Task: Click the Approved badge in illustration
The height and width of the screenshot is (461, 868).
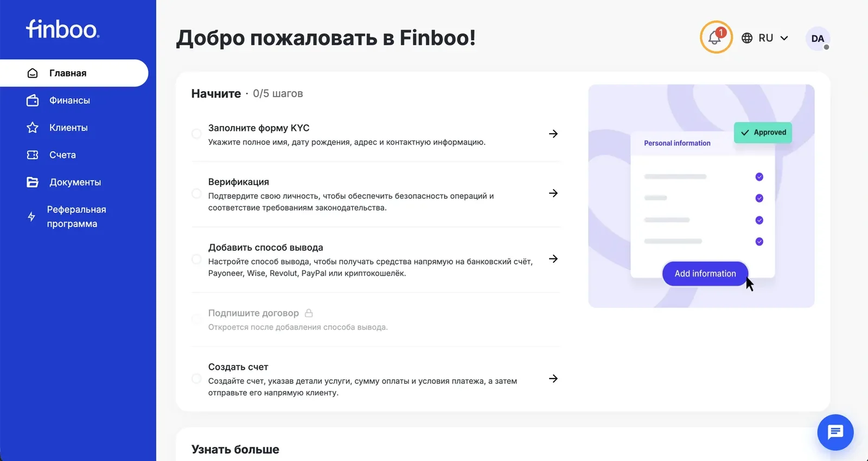Action: (x=763, y=132)
